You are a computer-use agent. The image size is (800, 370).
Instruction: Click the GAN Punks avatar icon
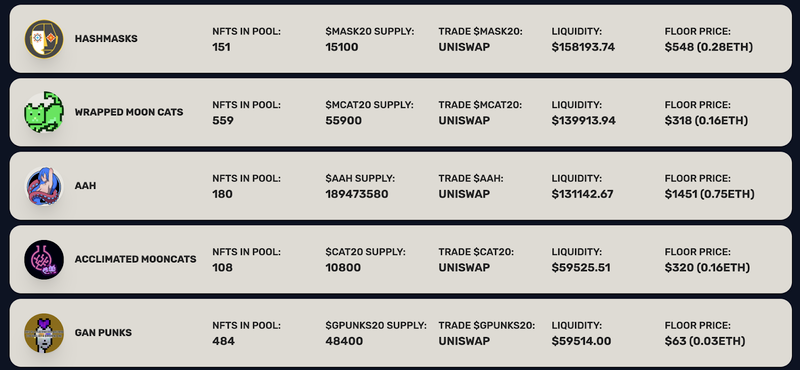tap(44, 333)
